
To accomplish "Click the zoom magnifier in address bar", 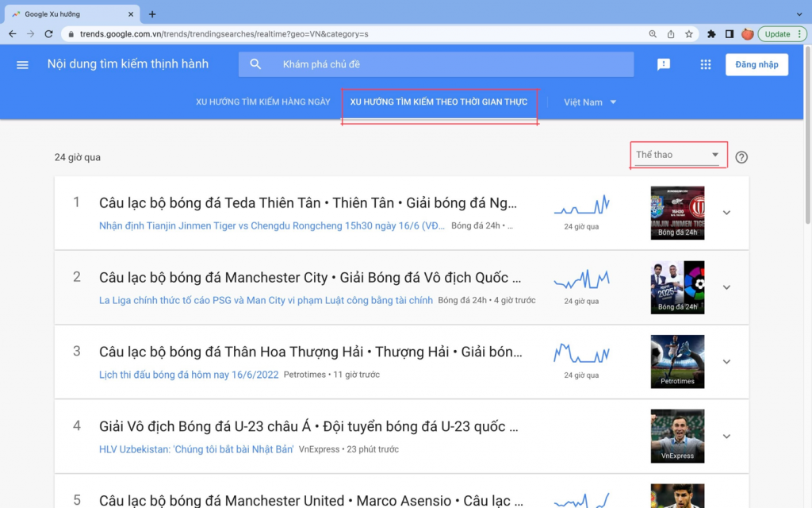I will (x=653, y=34).
